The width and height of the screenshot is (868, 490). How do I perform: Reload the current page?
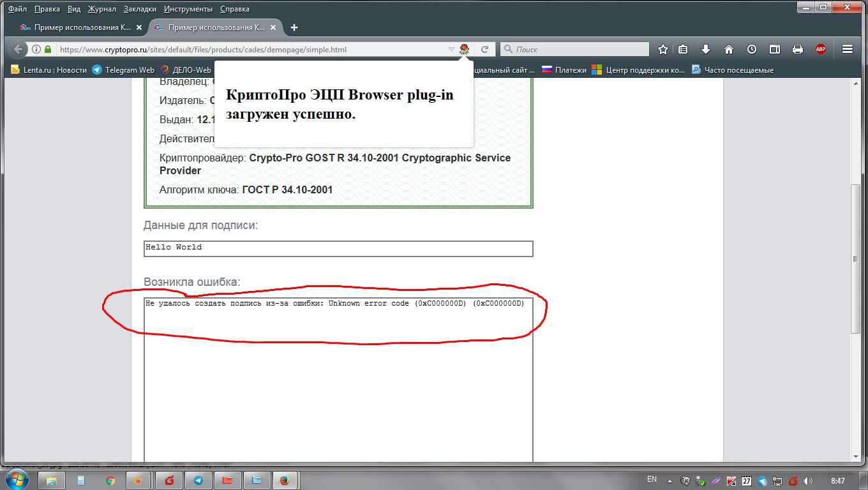[484, 49]
